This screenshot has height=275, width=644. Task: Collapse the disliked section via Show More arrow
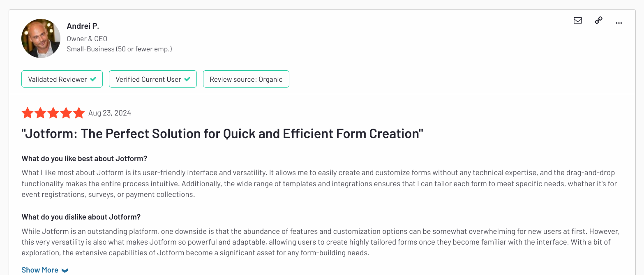65,270
